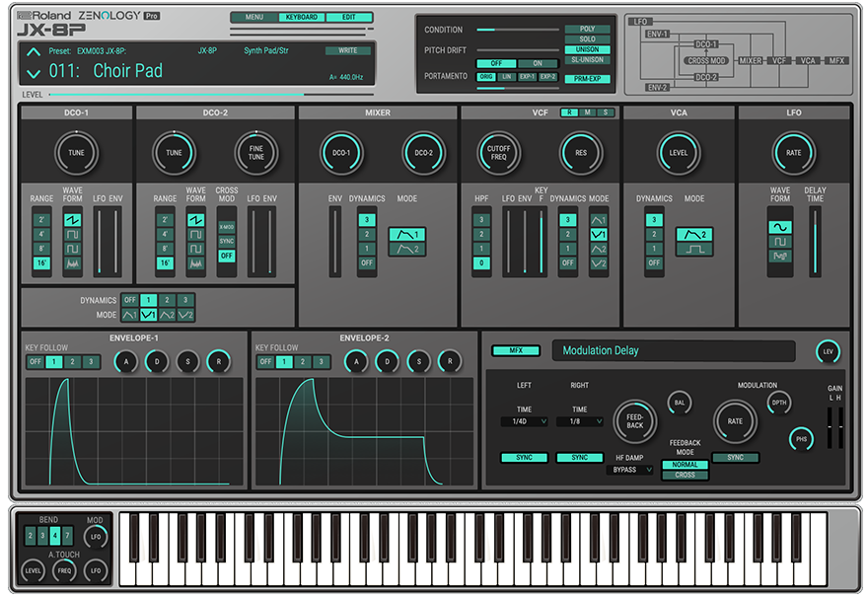This screenshot has height=599, width=868.
Task: Select VCF type R tab
Action: point(569,112)
